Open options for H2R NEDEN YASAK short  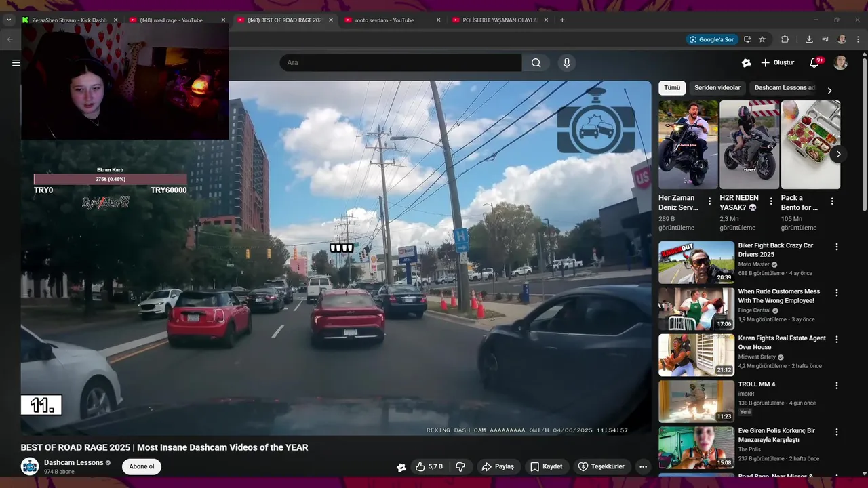click(771, 201)
